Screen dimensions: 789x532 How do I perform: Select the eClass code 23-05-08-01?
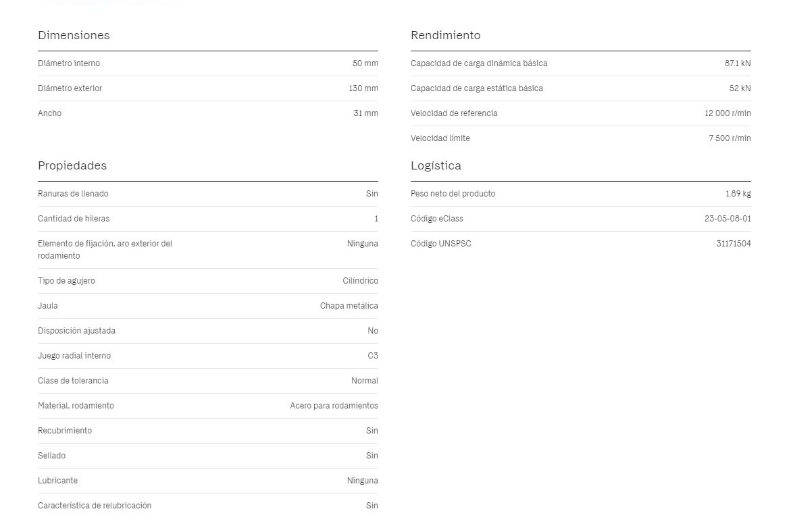tap(728, 219)
